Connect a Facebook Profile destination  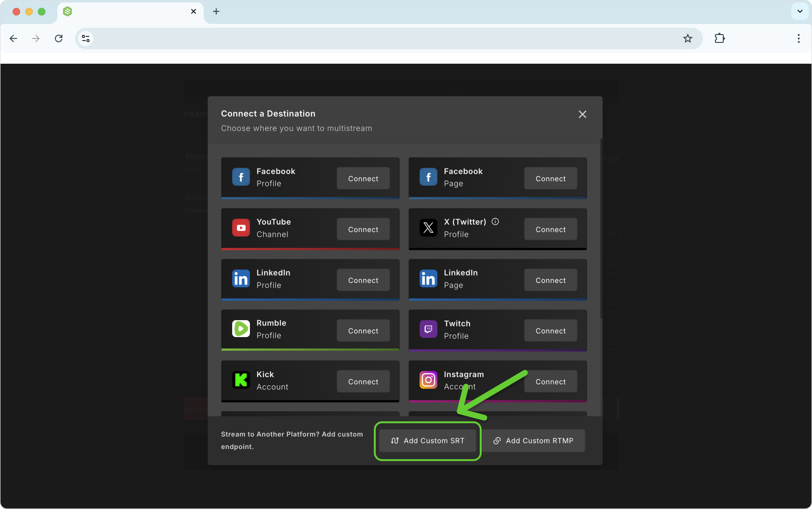(363, 178)
